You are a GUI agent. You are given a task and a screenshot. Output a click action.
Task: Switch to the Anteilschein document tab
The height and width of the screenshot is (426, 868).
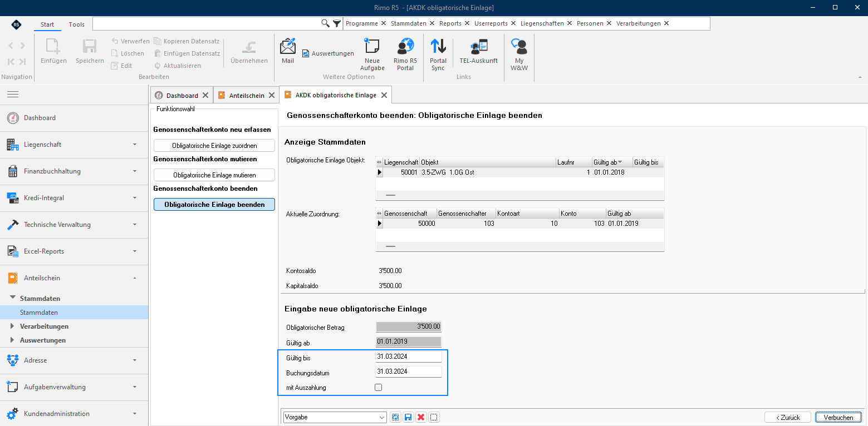(x=247, y=96)
